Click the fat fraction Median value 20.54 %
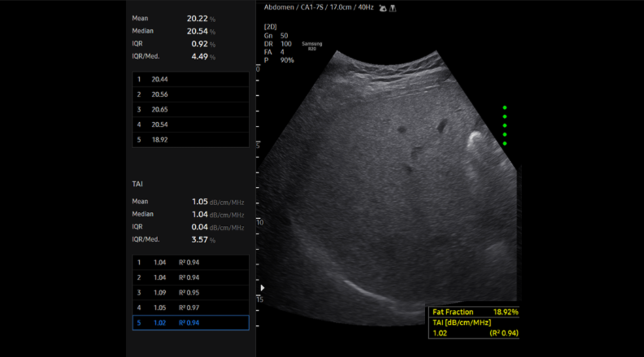The height and width of the screenshot is (357, 644). 201,32
